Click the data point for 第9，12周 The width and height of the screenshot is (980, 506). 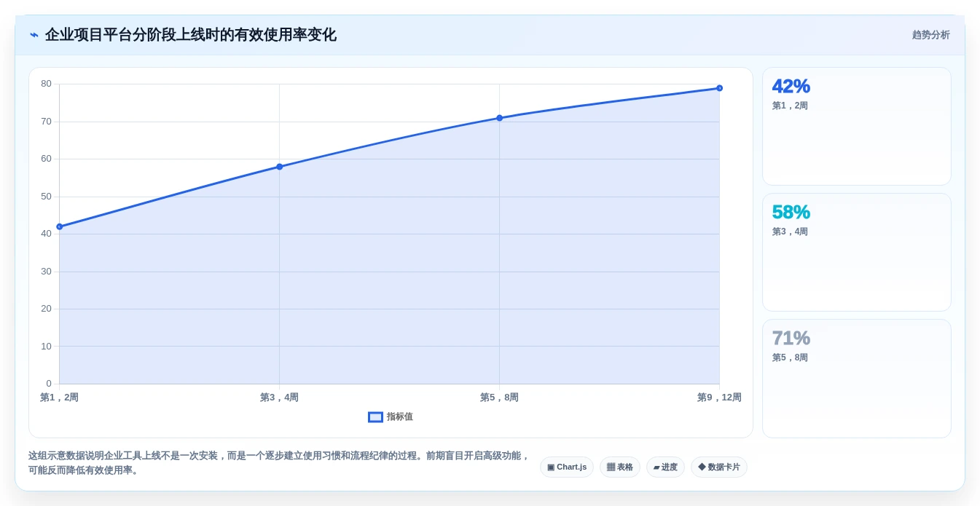(719, 88)
